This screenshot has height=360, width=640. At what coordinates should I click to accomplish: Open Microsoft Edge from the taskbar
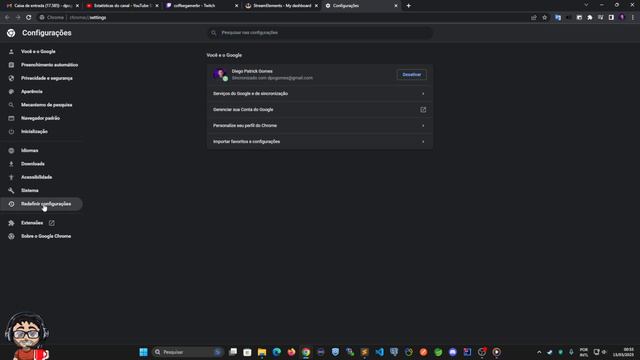point(276,352)
